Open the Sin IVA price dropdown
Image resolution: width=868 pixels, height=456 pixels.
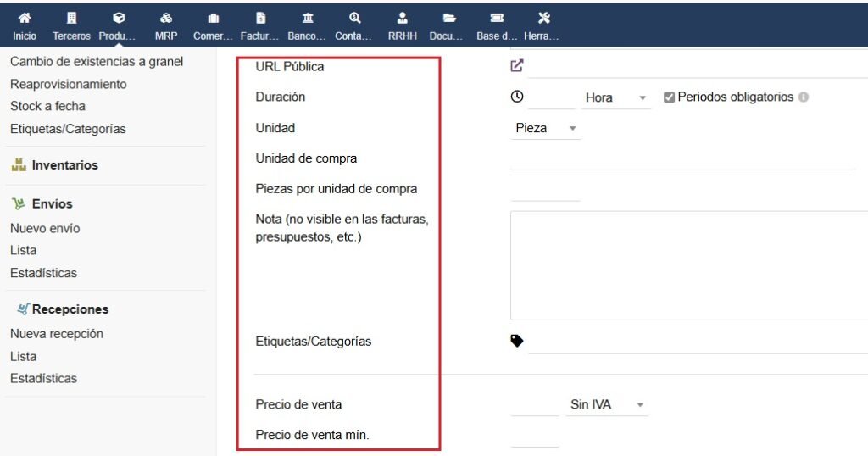tap(606, 405)
